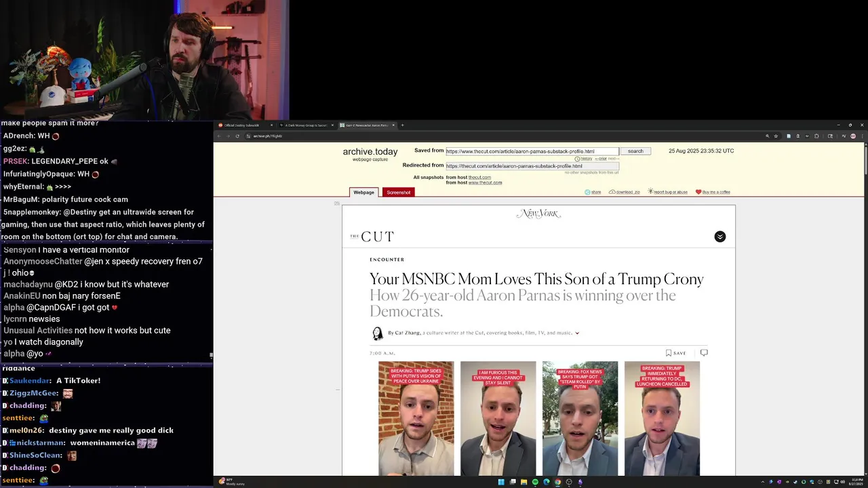Open Google Chrome from taskbar
Image resolution: width=868 pixels, height=488 pixels.
(x=557, y=482)
